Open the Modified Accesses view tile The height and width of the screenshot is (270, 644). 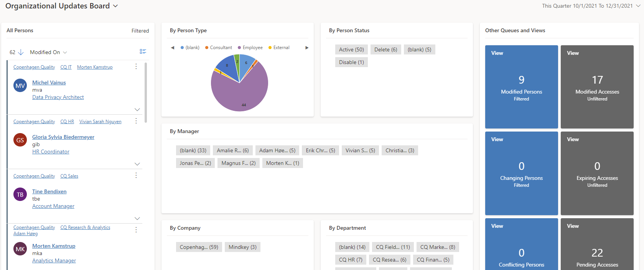597,87
